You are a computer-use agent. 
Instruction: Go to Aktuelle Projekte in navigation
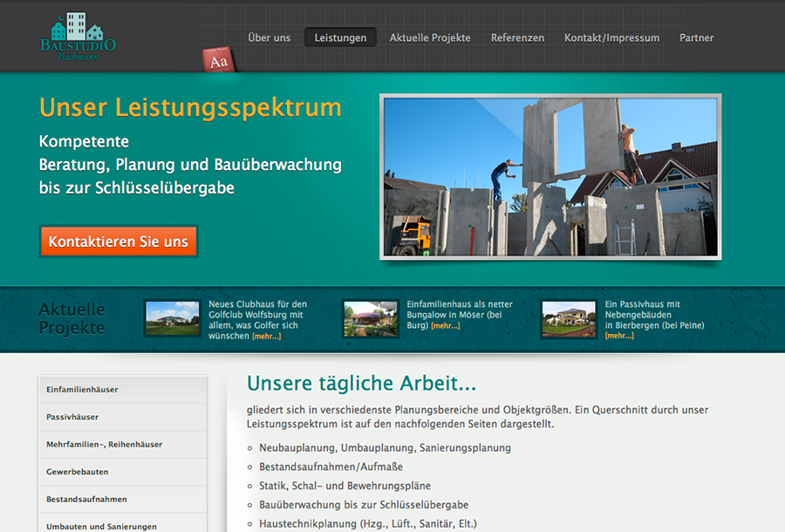pyautogui.click(x=429, y=38)
